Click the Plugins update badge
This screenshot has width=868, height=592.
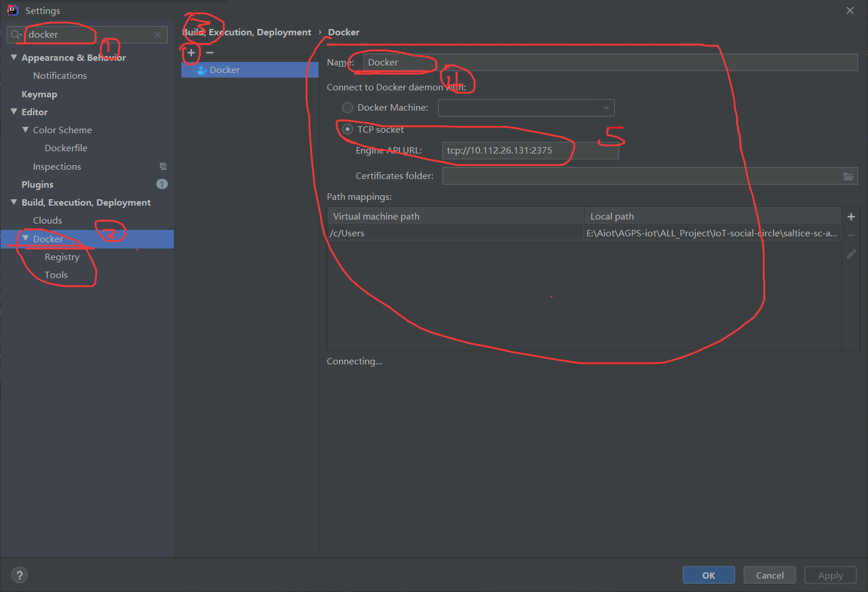pyautogui.click(x=162, y=184)
